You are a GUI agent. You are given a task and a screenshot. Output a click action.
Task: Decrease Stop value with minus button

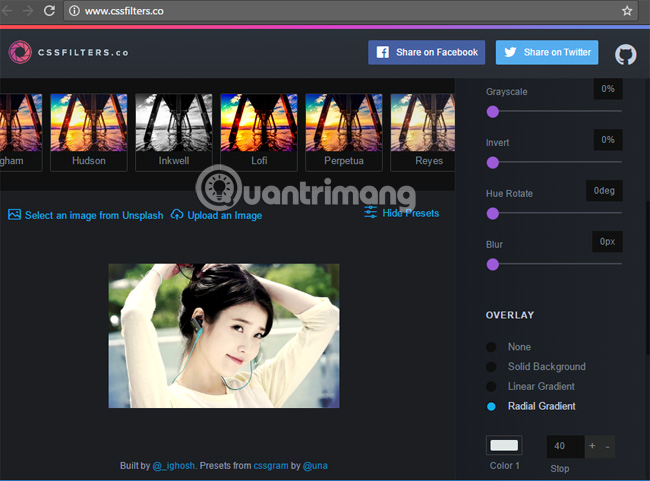609,446
